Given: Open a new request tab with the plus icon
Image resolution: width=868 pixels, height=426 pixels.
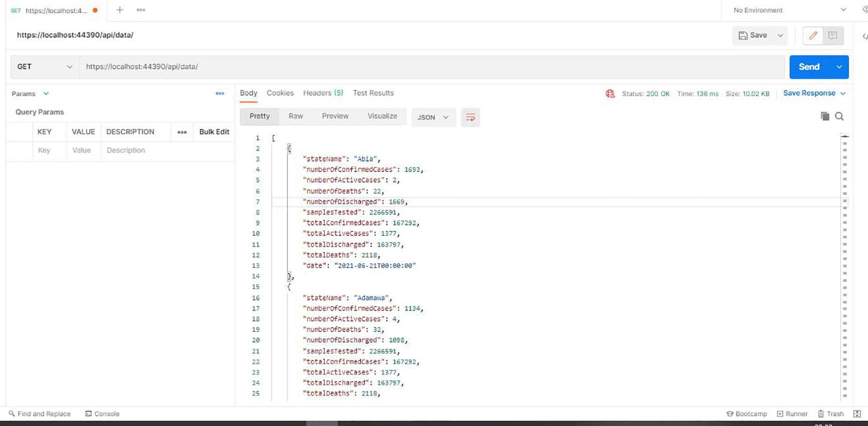Looking at the screenshot, I should [x=120, y=10].
